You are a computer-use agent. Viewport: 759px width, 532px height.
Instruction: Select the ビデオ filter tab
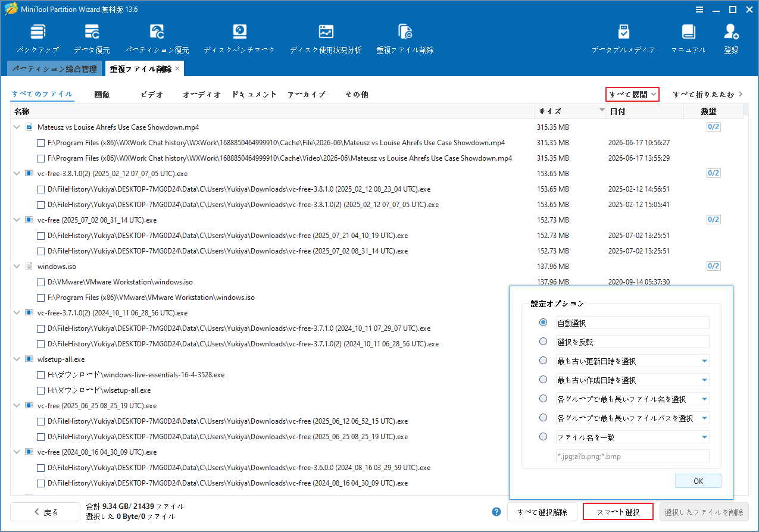coord(152,94)
